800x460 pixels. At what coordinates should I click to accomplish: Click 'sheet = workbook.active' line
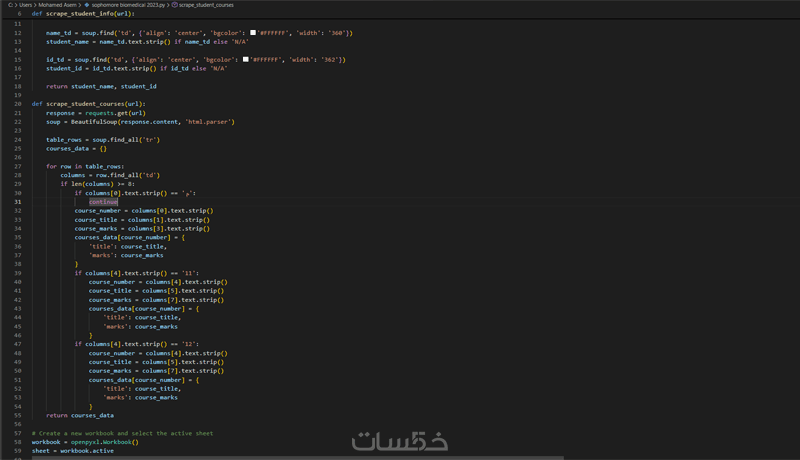coord(72,451)
